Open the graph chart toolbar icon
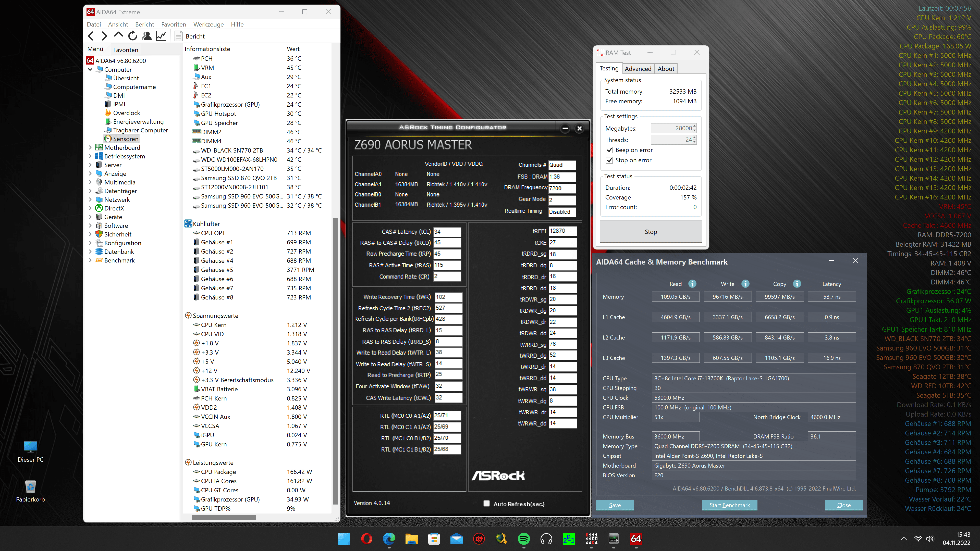980x551 pixels. (x=161, y=36)
